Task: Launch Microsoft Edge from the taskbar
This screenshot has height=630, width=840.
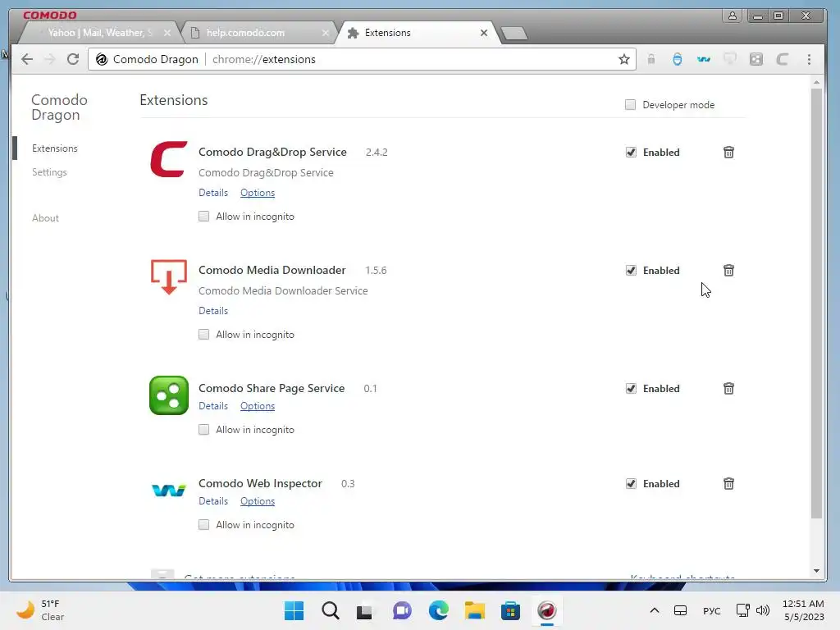Action: (438, 610)
